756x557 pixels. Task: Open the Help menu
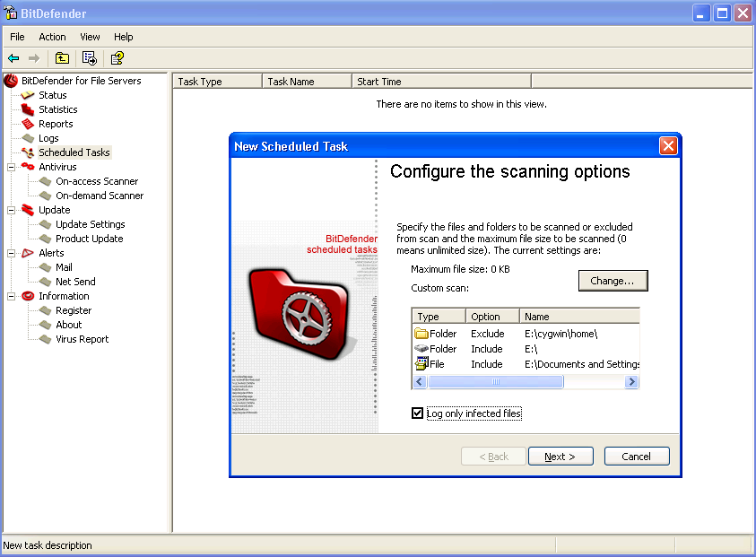[x=124, y=37]
